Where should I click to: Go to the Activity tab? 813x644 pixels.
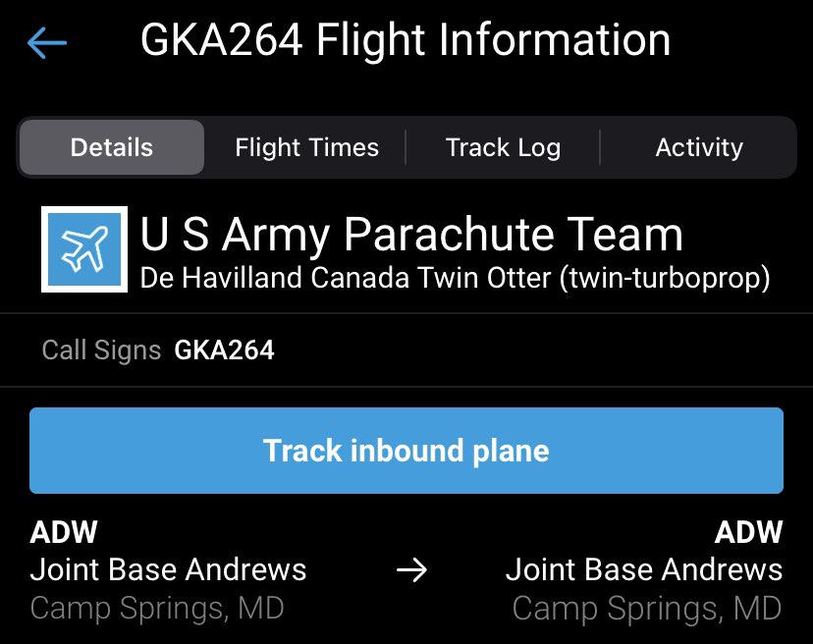pos(698,148)
